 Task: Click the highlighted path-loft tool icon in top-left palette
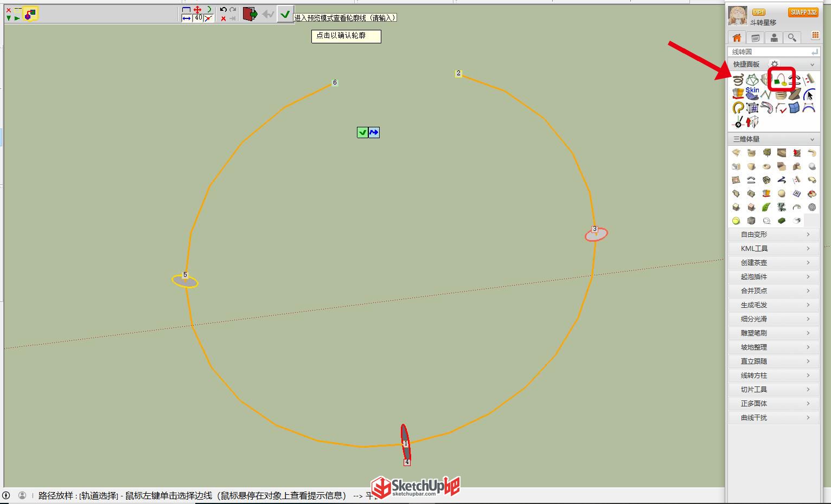pos(30,14)
